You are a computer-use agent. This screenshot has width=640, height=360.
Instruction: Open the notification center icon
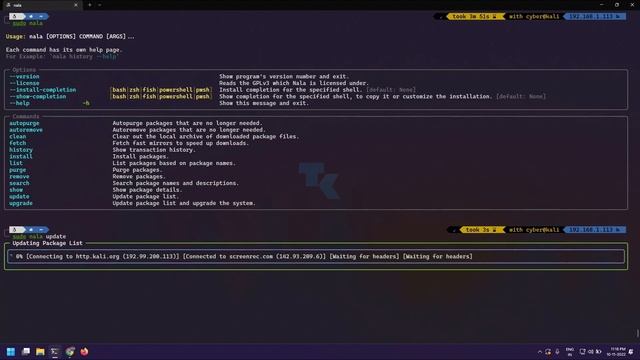(631, 351)
